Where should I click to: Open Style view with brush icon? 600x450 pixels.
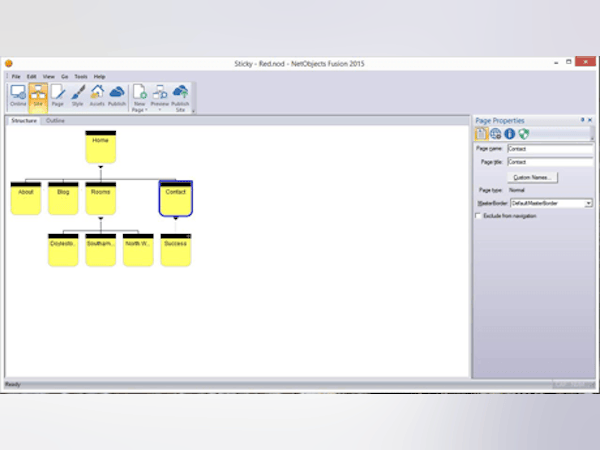click(78, 96)
